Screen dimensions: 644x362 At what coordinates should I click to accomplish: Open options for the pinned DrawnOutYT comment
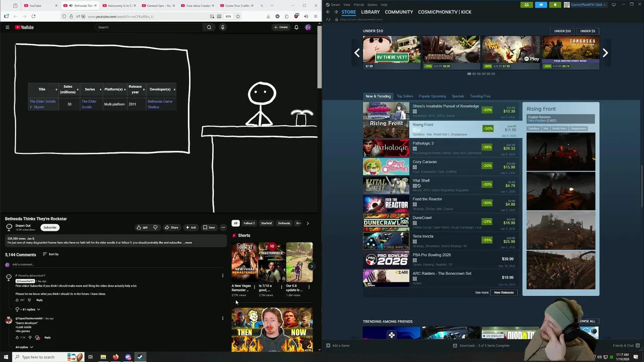click(x=223, y=276)
